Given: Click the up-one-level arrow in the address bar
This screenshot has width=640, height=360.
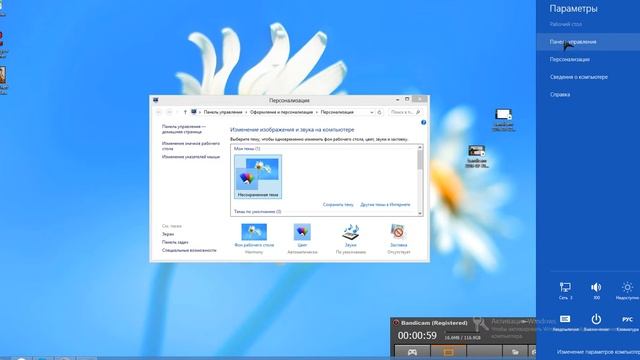Looking at the screenshot, I should (185, 112).
